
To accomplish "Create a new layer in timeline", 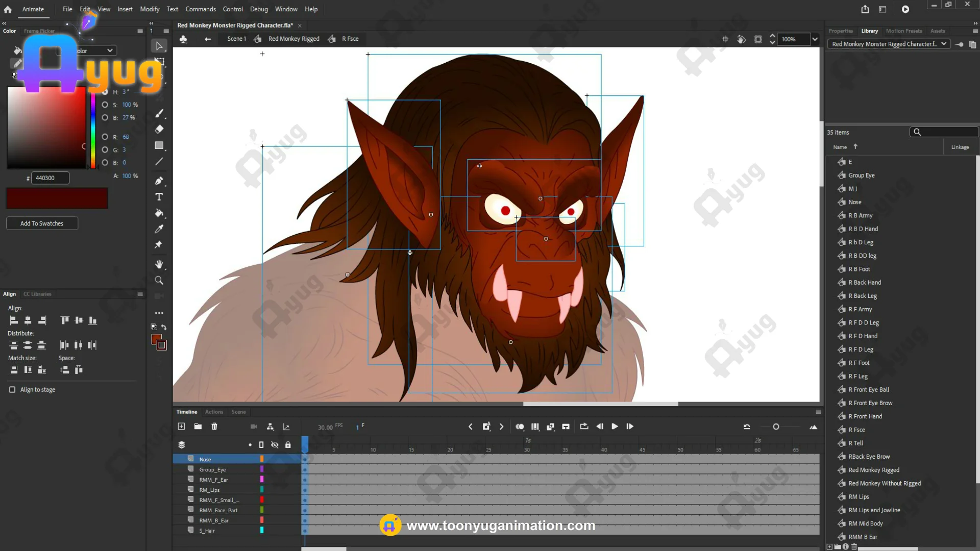I will tap(181, 427).
